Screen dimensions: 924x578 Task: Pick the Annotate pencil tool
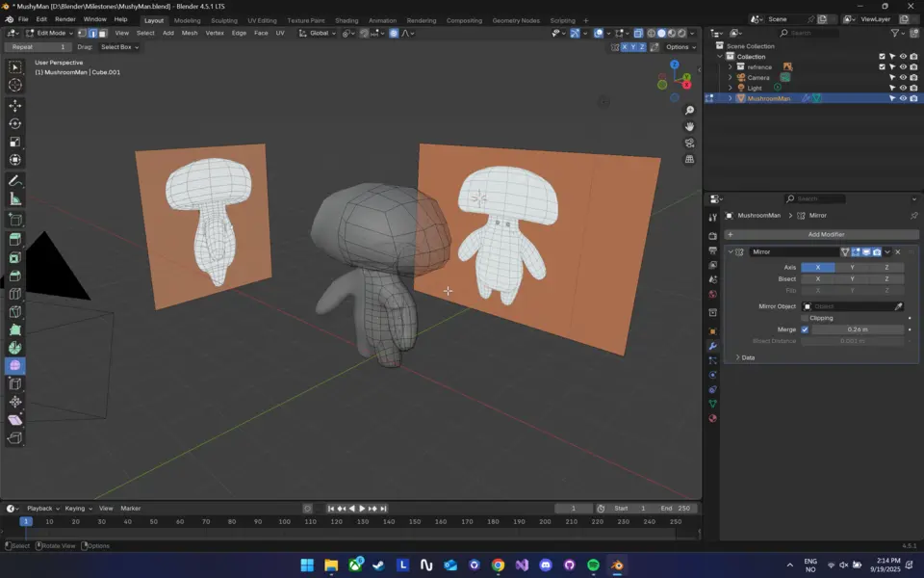point(15,180)
